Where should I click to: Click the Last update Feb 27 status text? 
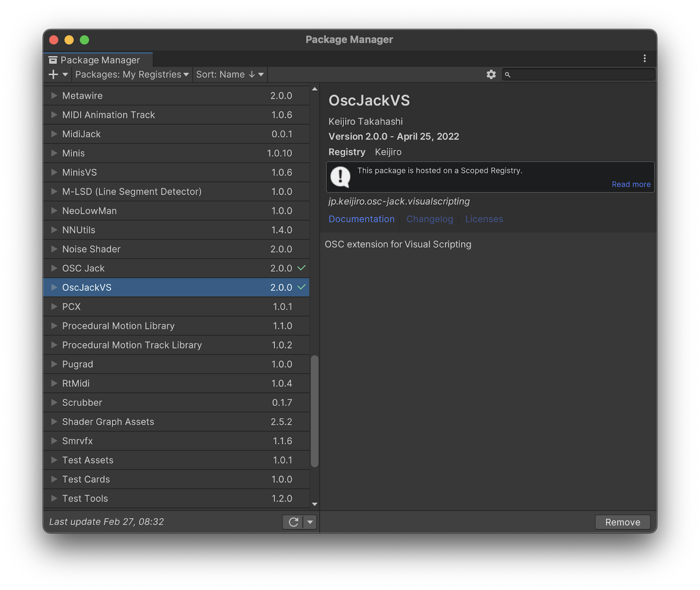(x=106, y=522)
